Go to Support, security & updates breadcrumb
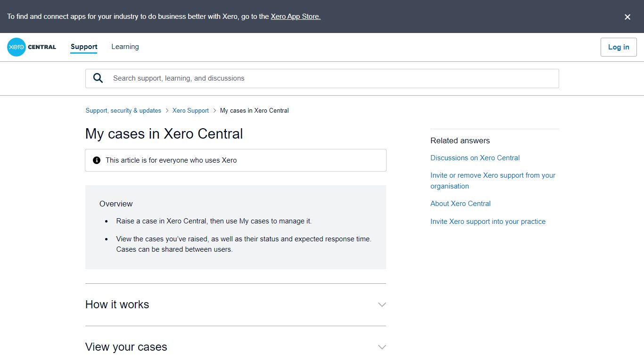The image size is (644, 362). (x=124, y=110)
